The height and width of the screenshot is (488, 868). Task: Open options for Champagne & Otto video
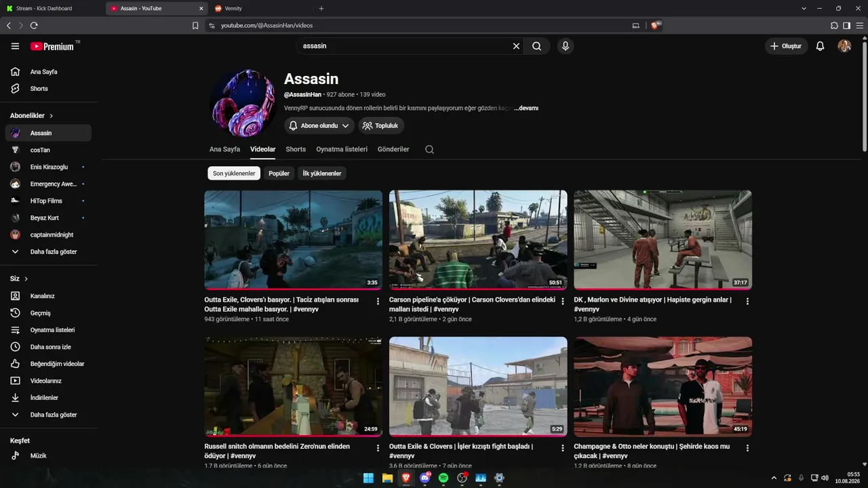pos(747,448)
